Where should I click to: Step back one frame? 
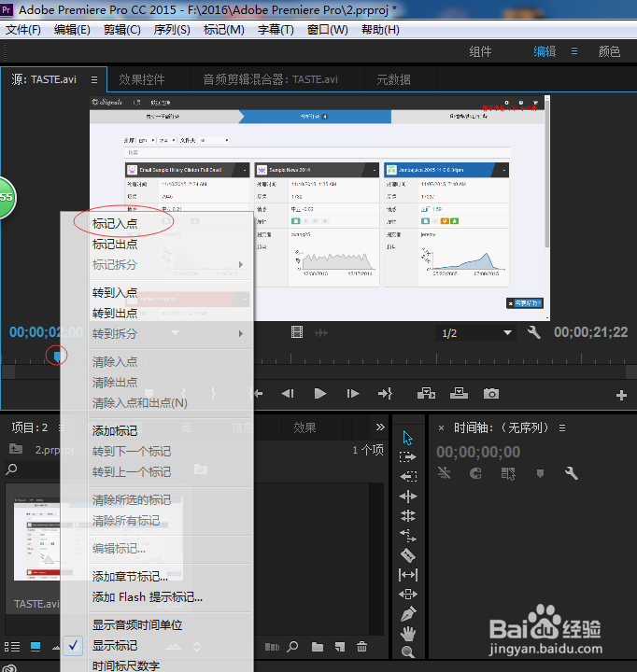coord(288,394)
